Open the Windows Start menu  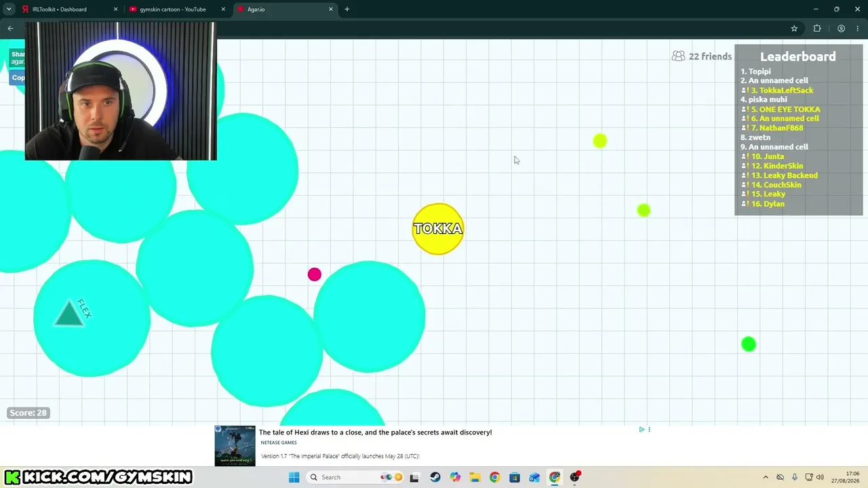click(294, 477)
